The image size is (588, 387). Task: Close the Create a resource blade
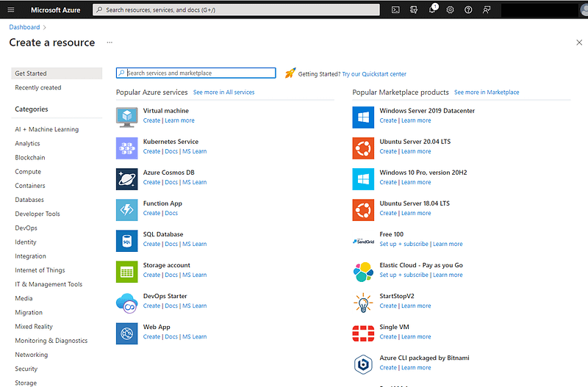click(579, 43)
